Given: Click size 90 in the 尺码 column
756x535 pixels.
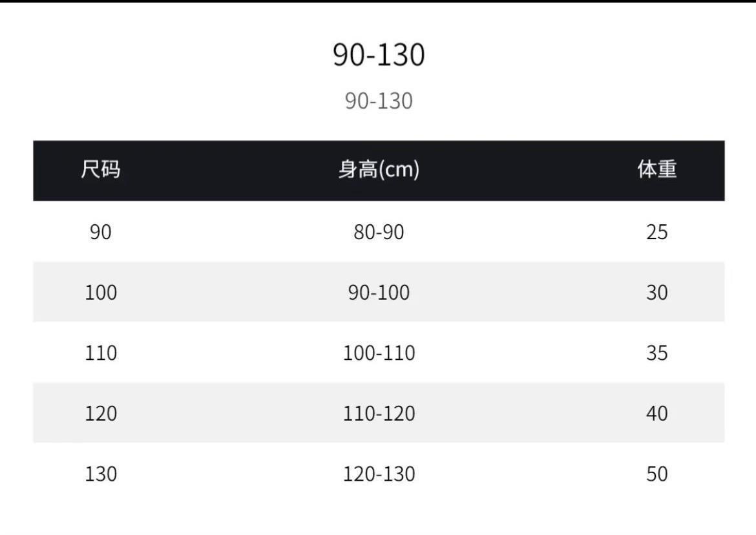Looking at the screenshot, I should pos(101,232).
